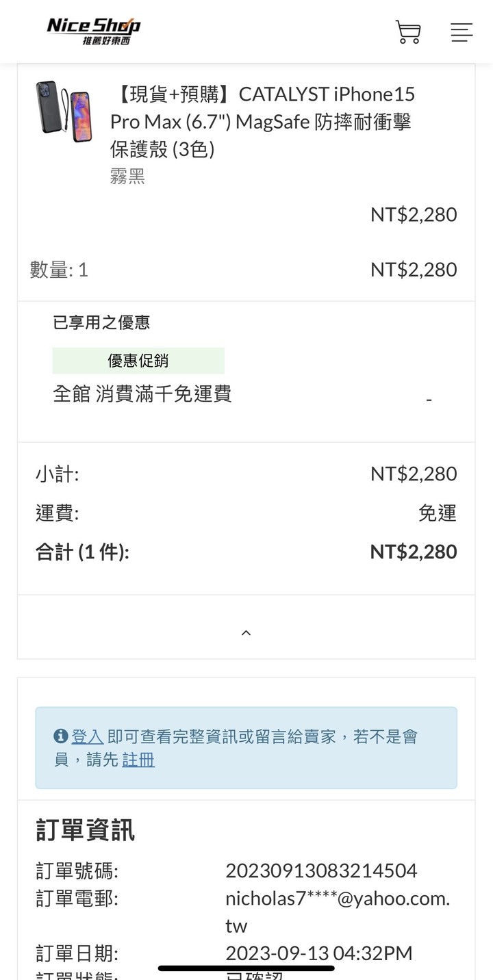Tap the order date 2023-09-13 04:32PM
The height and width of the screenshot is (980, 493).
(x=319, y=953)
